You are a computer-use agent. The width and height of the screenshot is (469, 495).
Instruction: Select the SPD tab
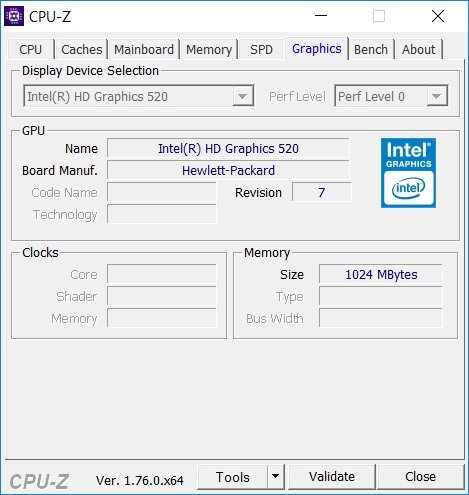[x=261, y=50]
